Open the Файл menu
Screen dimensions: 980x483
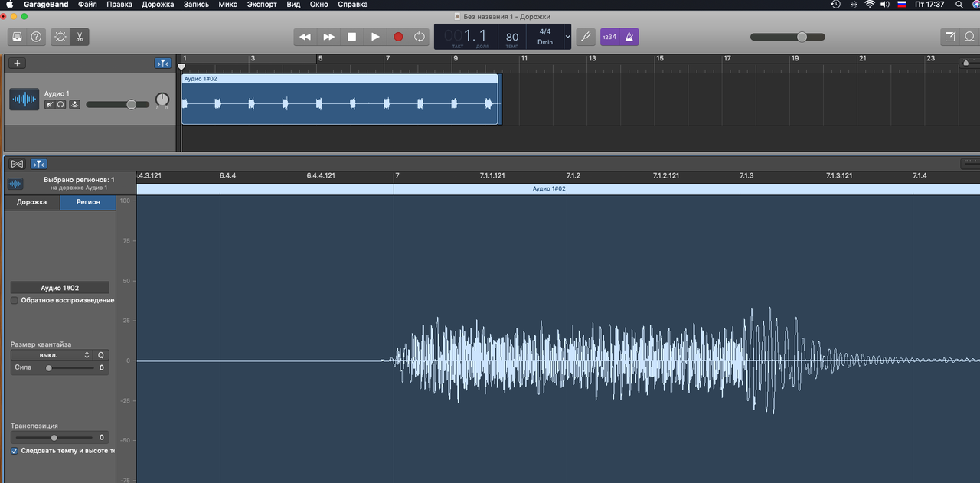tap(87, 5)
